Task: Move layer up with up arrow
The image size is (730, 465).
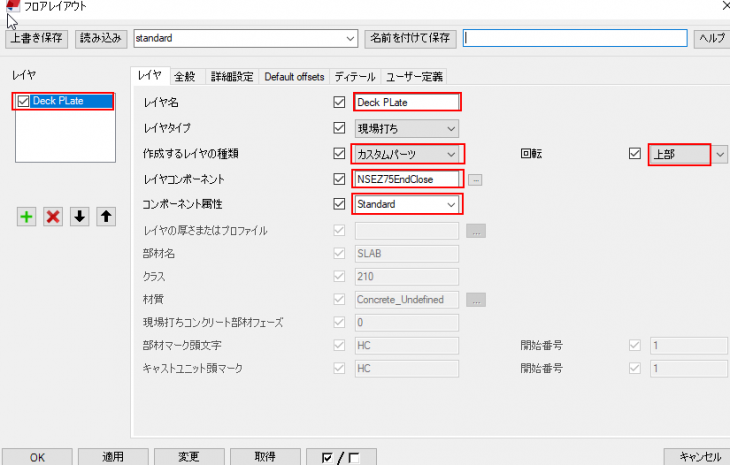Action: point(106,216)
